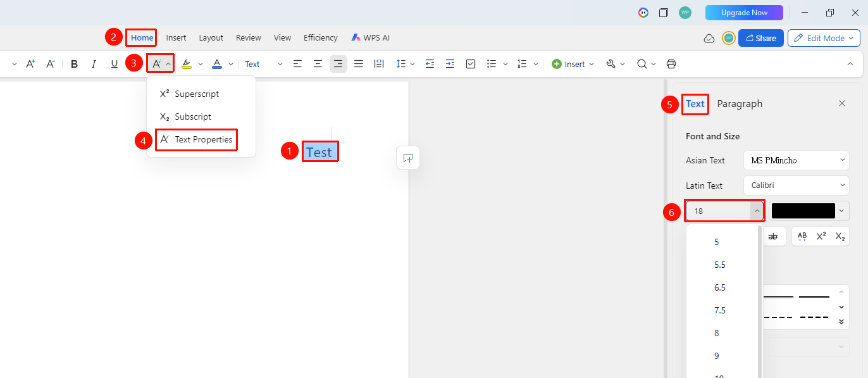Open the cloud sync status icon
The width and height of the screenshot is (868, 378).
click(709, 38)
